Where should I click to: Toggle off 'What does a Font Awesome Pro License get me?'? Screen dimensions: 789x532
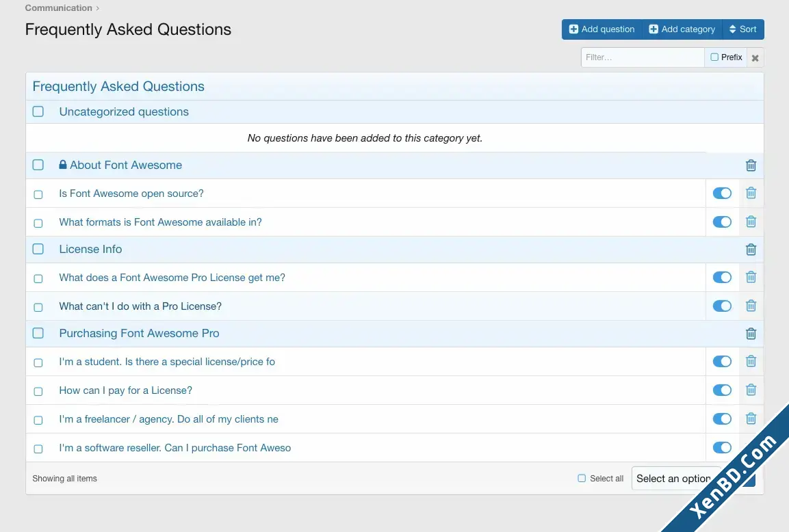(x=722, y=277)
